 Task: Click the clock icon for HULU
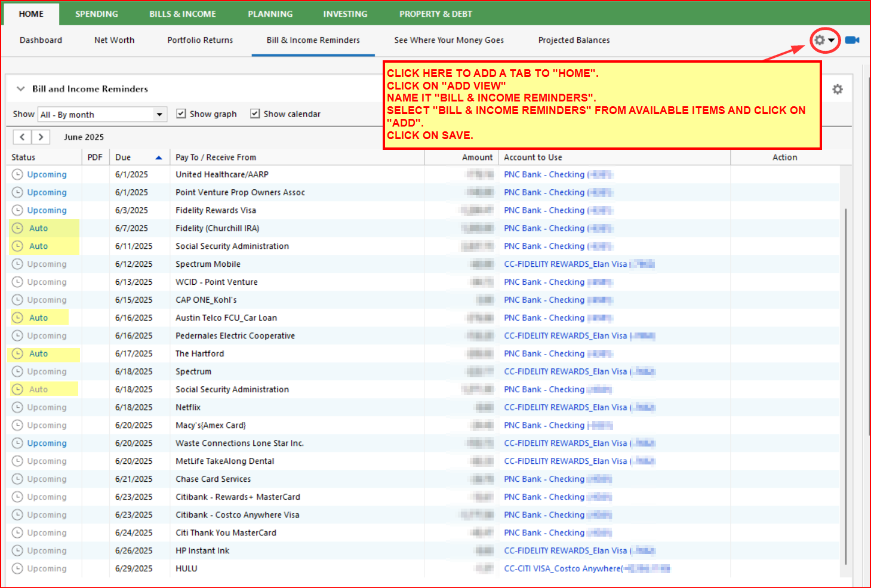tap(17, 568)
